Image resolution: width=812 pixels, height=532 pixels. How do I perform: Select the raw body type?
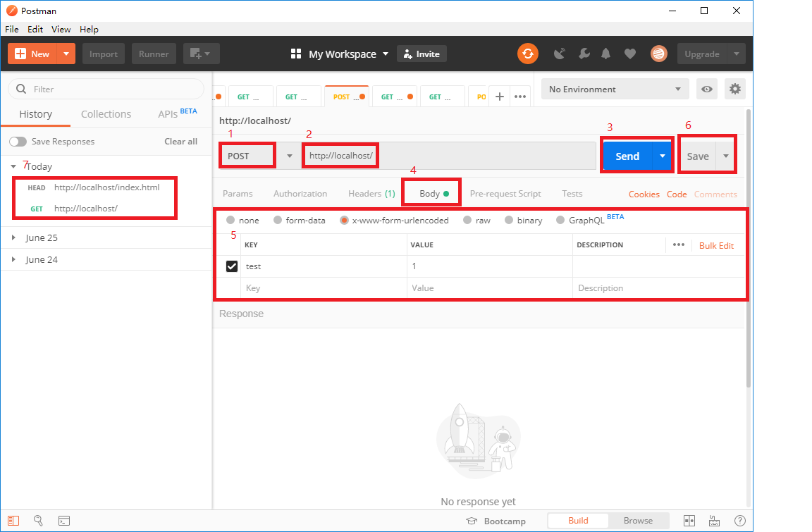click(x=467, y=220)
